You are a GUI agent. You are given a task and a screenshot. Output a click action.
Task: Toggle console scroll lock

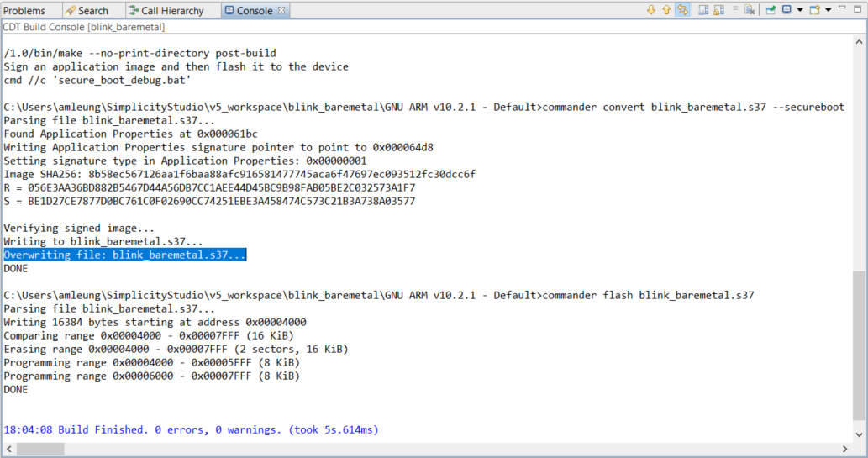click(x=719, y=10)
